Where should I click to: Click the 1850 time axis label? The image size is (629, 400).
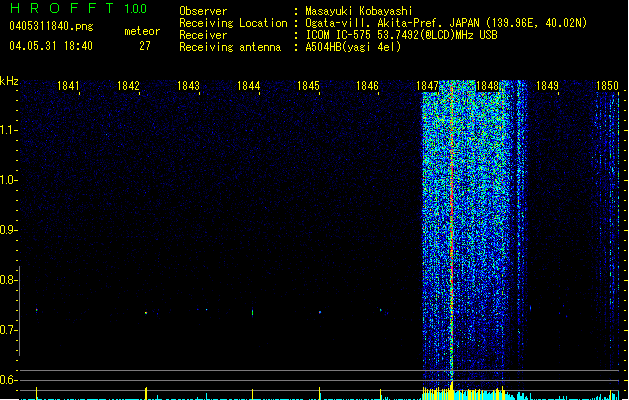pyautogui.click(x=607, y=85)
